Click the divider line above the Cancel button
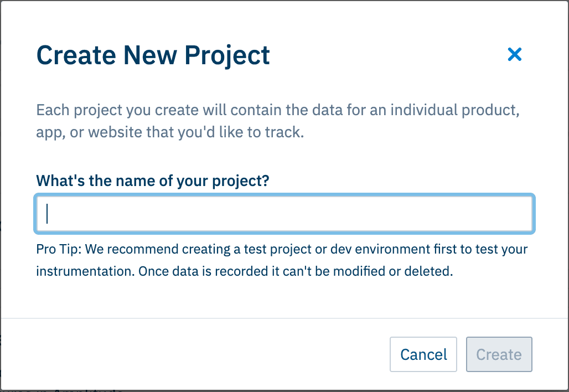The image size is (569, 392). 284,318
